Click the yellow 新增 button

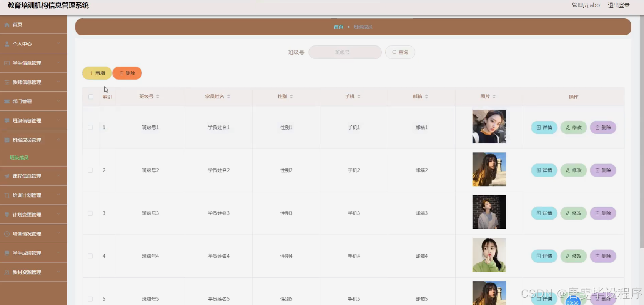(x=97, y=73)
